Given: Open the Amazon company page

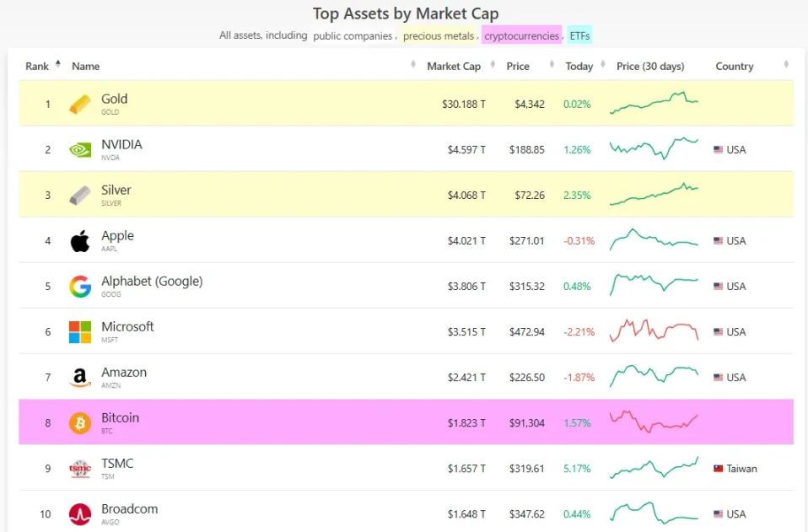Looking at the screenshot, I should click(124, 373).
